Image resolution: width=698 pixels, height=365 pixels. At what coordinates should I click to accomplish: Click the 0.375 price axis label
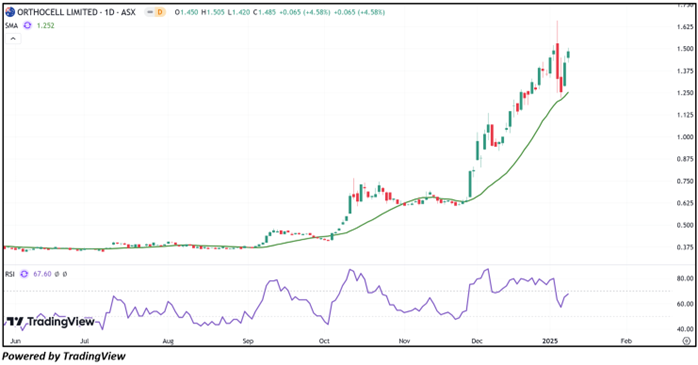684,247
